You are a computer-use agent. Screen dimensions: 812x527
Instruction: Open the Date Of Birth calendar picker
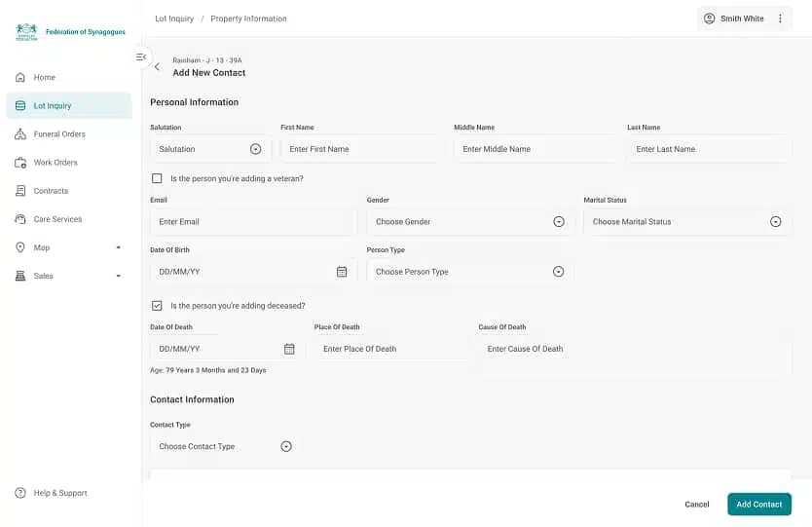tap(342, 272)
